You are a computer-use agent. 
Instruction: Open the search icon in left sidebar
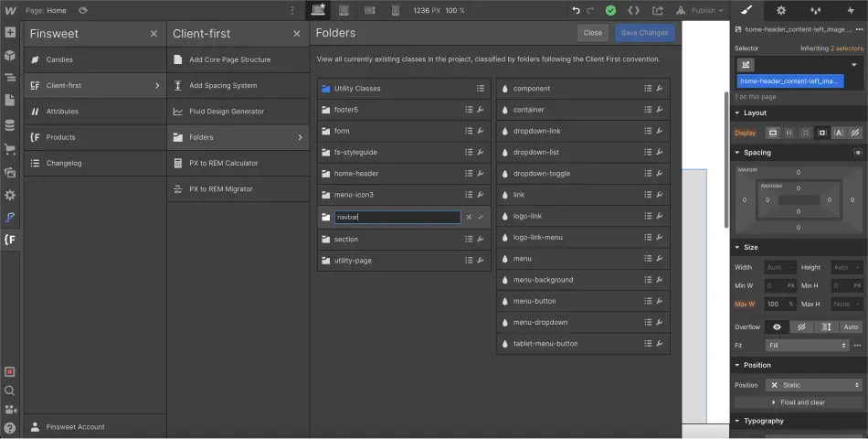[10, 391]
